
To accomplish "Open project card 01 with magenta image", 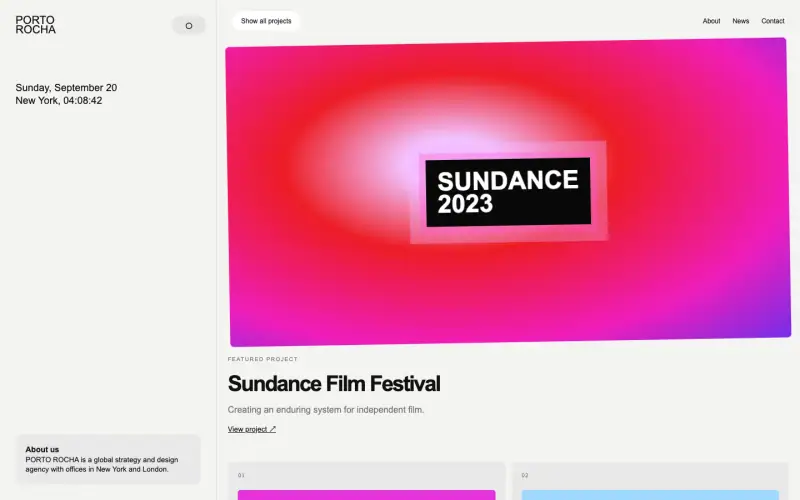I will pyautogui.click(x=366, y=481).
